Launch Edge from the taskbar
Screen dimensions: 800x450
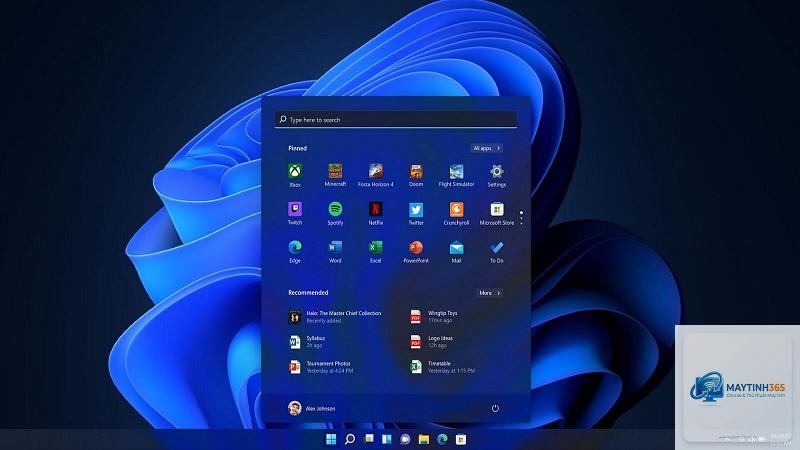[x=442, y=439]
